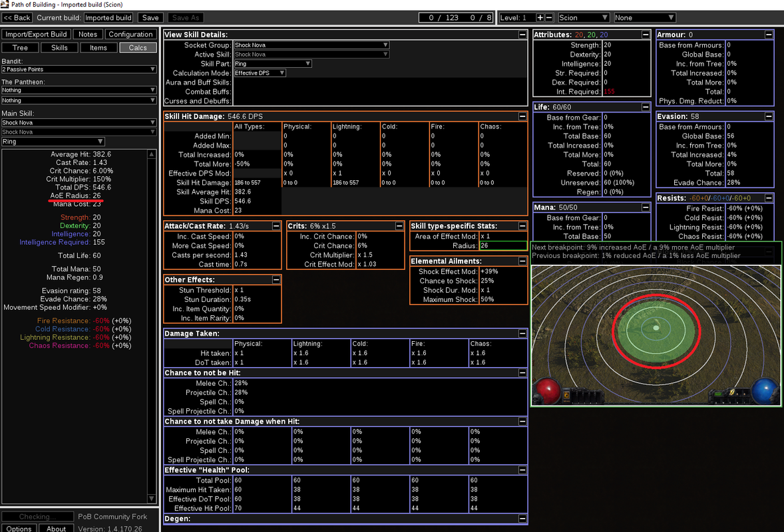Click the Stun Duration 0.35s value
Image resolution: width=784 pixels, height=532 pixels.
[x=242, y=299]
